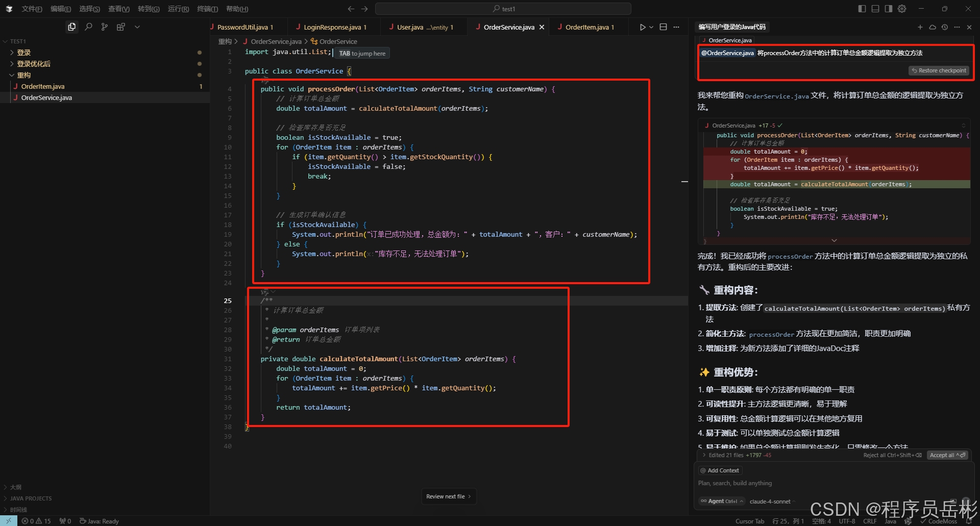This screenshot has width=980, height=526.
Task: Click the test1 search bar at top
Action: click(503, 9)
